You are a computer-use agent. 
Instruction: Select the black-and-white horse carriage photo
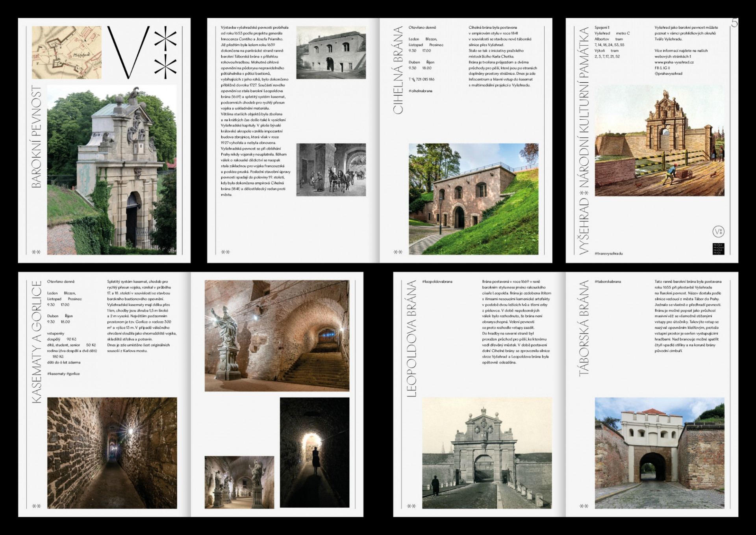tap(331, 169)
